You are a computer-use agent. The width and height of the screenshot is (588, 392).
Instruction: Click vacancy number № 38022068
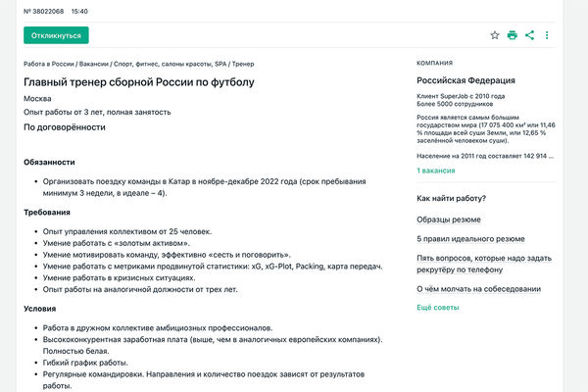point(43,11)
